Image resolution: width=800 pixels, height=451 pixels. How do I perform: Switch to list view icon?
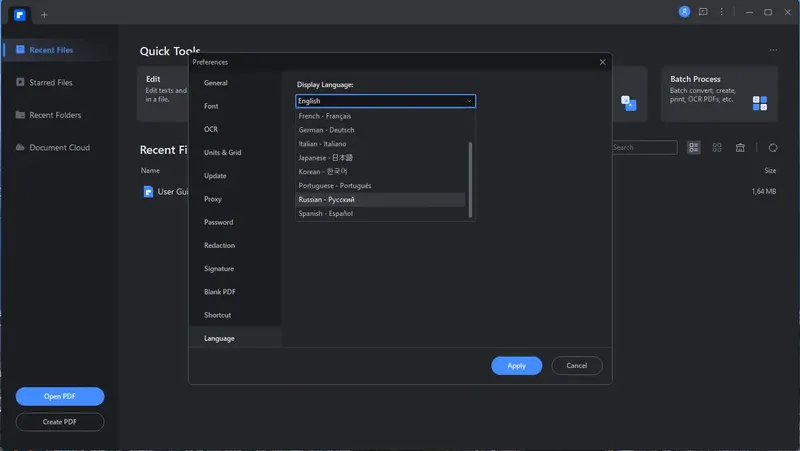pos(693,147)
